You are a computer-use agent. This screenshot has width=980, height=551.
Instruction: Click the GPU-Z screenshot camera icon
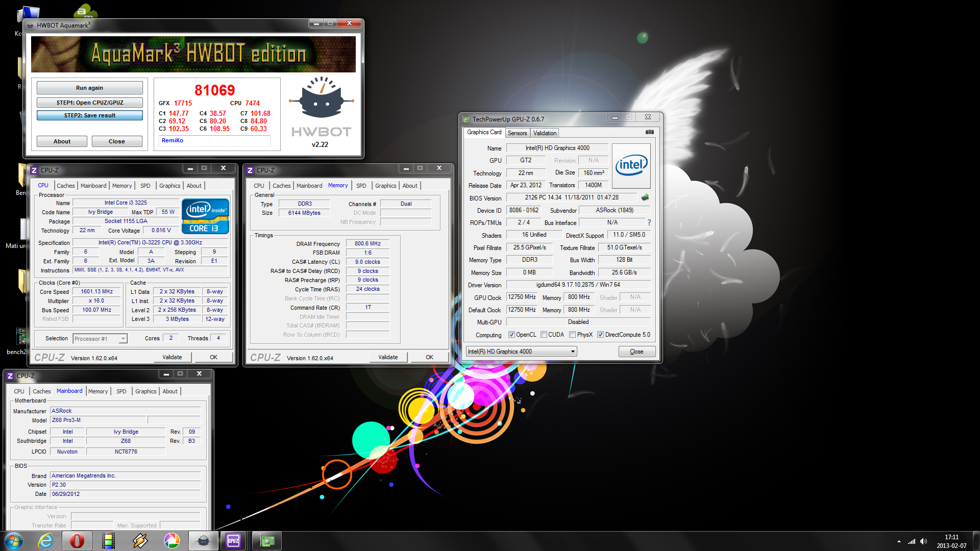(x=649, y=132)
